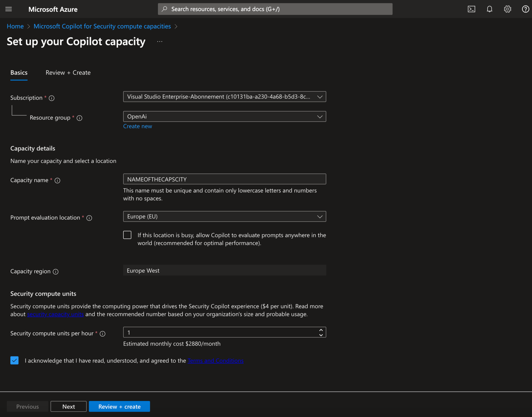The height and width of the screenshot is (417, 532).
Task: Switch to the Review + Create tab
Action: (68, 73)
